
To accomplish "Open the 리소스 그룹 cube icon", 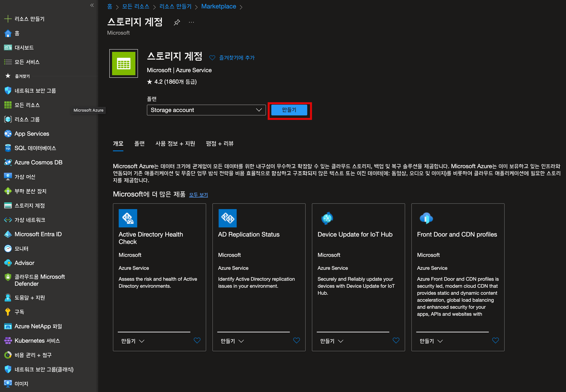I will (x=8, y=119).
